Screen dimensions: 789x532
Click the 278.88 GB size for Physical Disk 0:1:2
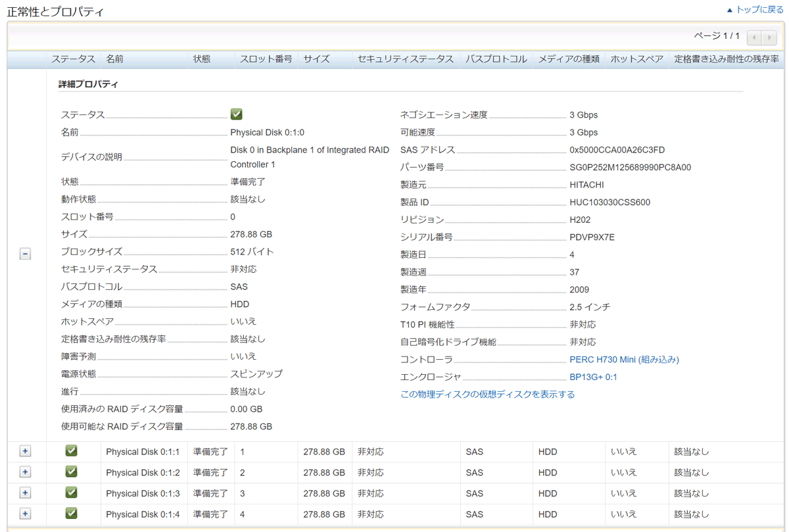click(324, 473)
